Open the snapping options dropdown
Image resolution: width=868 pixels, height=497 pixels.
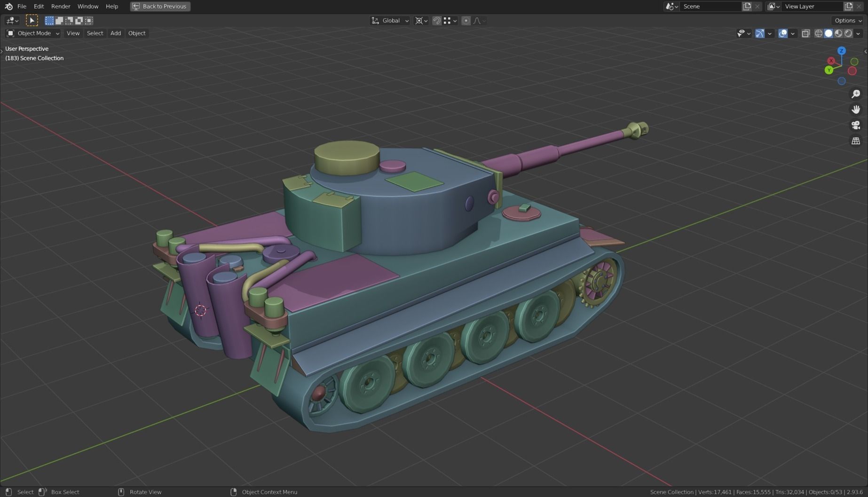[450, 21]
